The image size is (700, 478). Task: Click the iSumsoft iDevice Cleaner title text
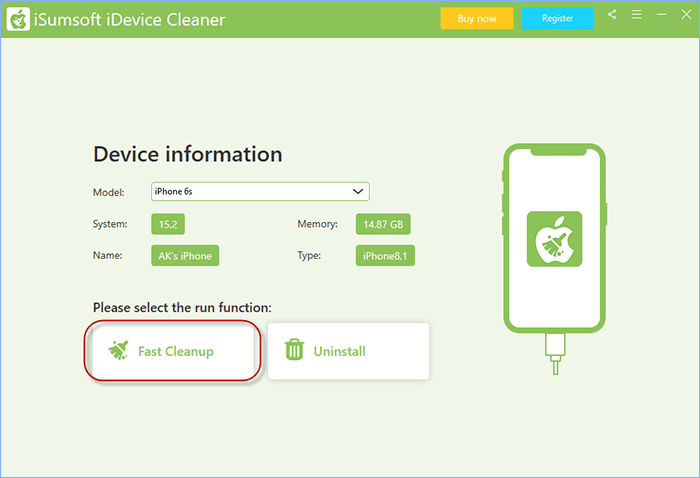pos(129,20)
